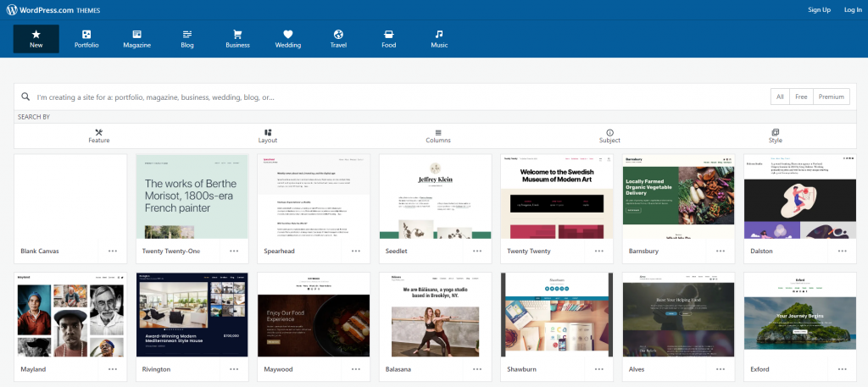Screen dimensions: 868x387
Task: Select the Business shopping cart icon
Action: click(237, 35)
